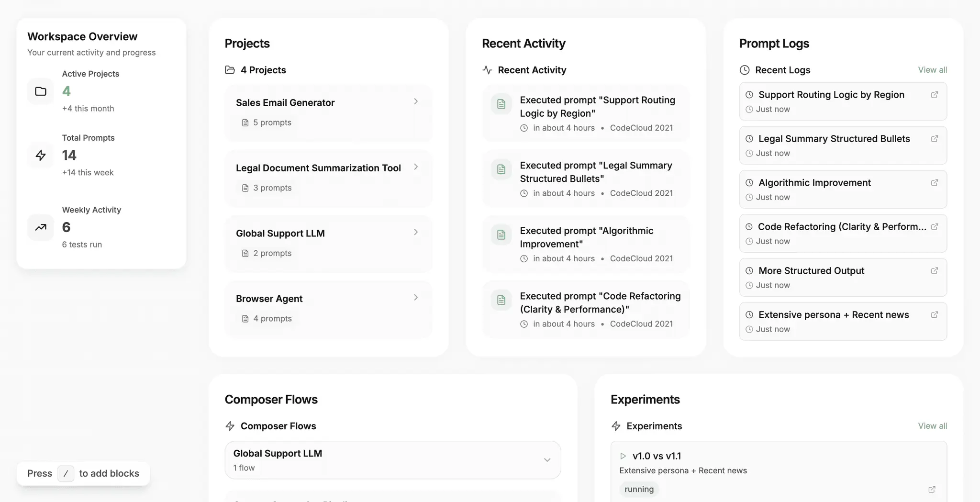Open the running experiment's external link icon
The height and width of the screenshot is (502, 980).
(x=932, y=489)
